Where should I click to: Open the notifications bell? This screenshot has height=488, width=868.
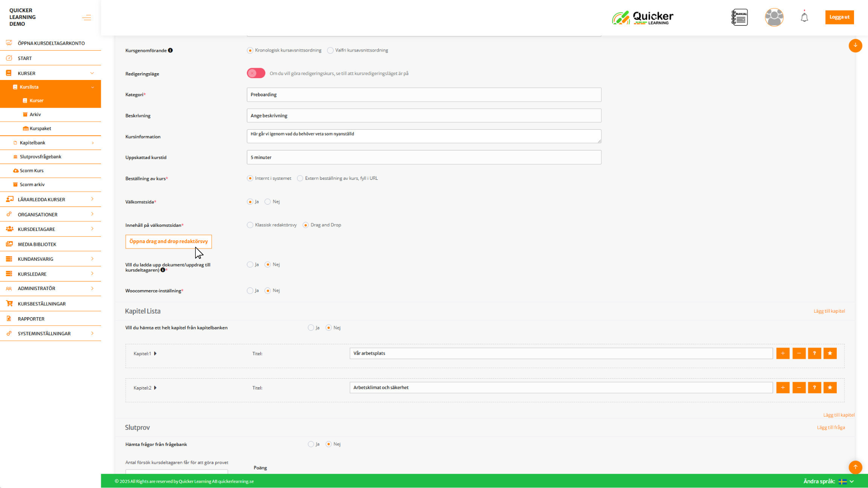(804, 17)
